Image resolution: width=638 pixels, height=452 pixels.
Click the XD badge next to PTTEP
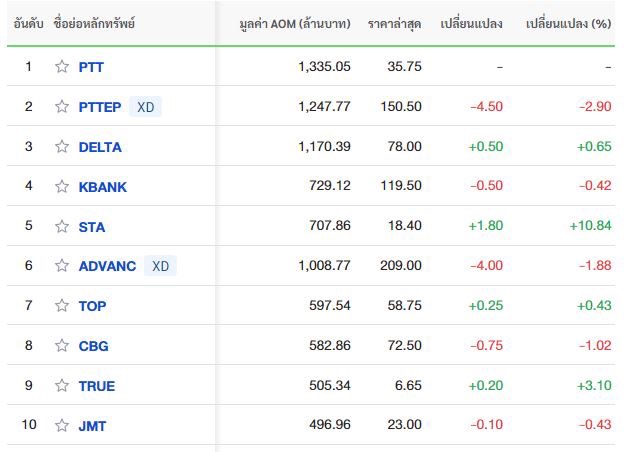[145, 107]
